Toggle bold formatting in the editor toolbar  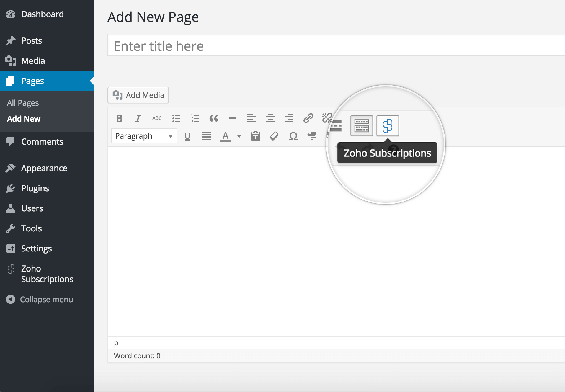[x=119, y=118]
